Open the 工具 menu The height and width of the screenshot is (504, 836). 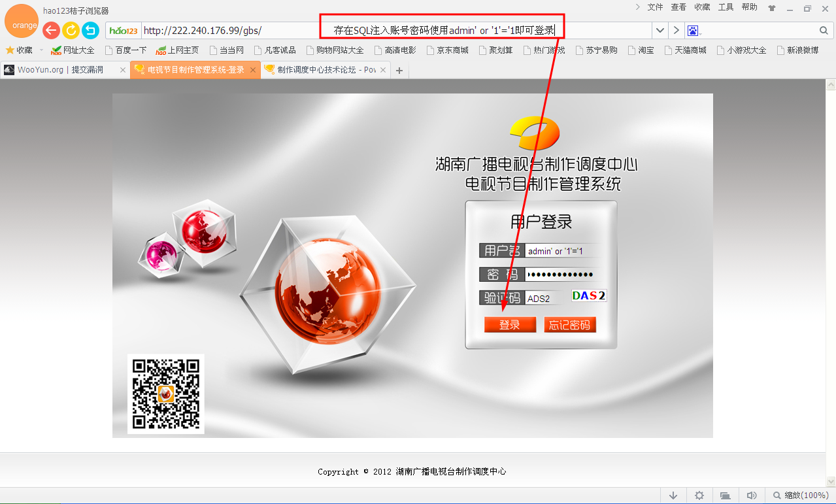click(x=726, y=7)
